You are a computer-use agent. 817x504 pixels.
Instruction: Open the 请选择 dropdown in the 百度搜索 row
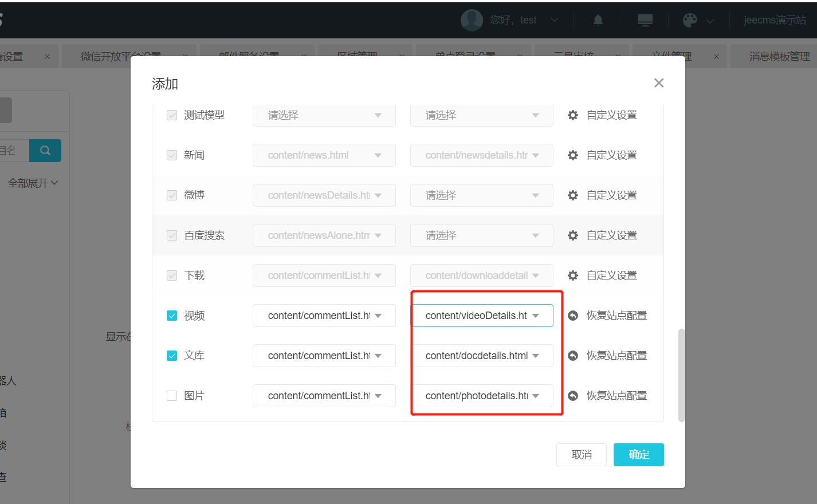coord(482,235)
